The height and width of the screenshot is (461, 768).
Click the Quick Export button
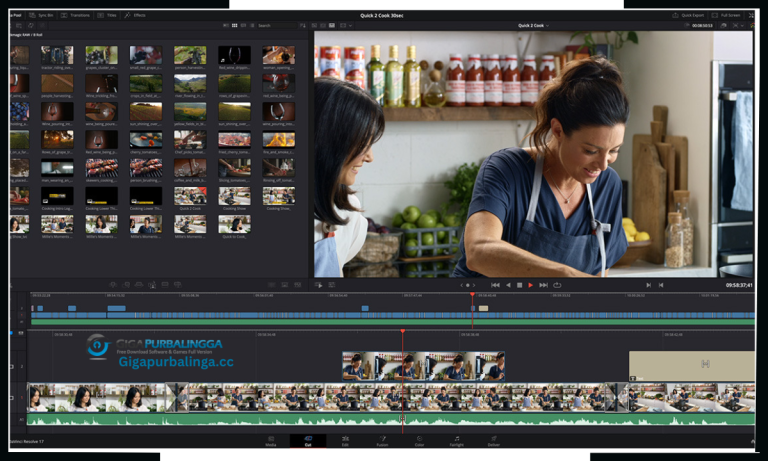click(x=691, y=16)
